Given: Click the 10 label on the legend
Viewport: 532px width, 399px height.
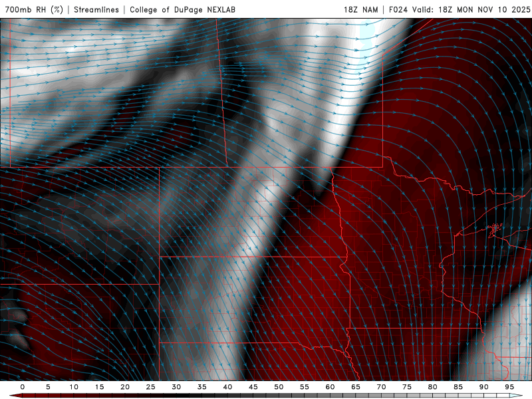Looking at the screenshot, I should coord(74,387).
